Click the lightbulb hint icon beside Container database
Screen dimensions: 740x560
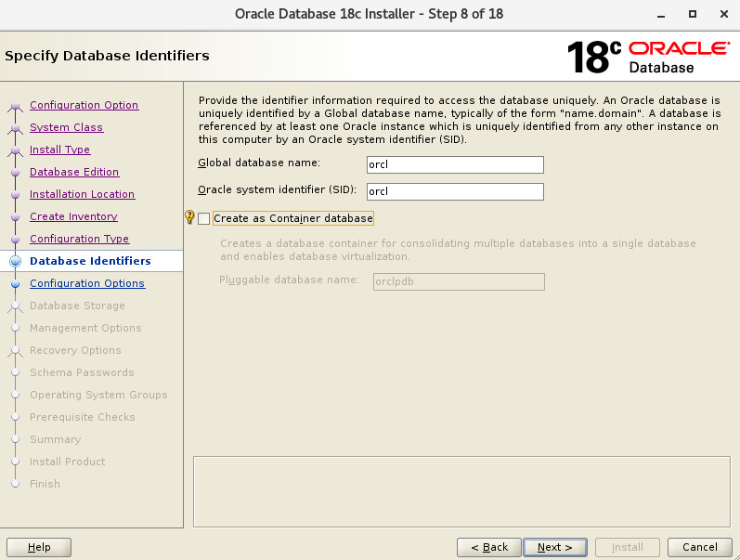click(x=189, y=217)
